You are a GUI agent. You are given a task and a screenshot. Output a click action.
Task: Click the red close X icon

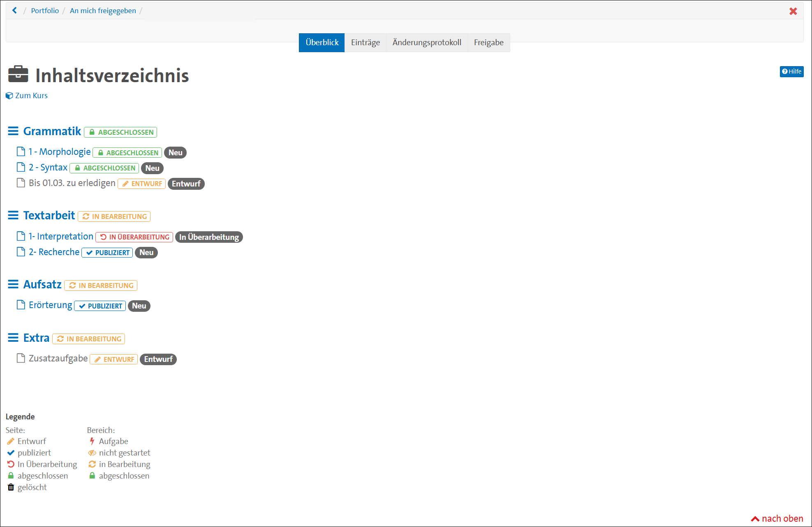pyautogui.click(x=793, y=11)
